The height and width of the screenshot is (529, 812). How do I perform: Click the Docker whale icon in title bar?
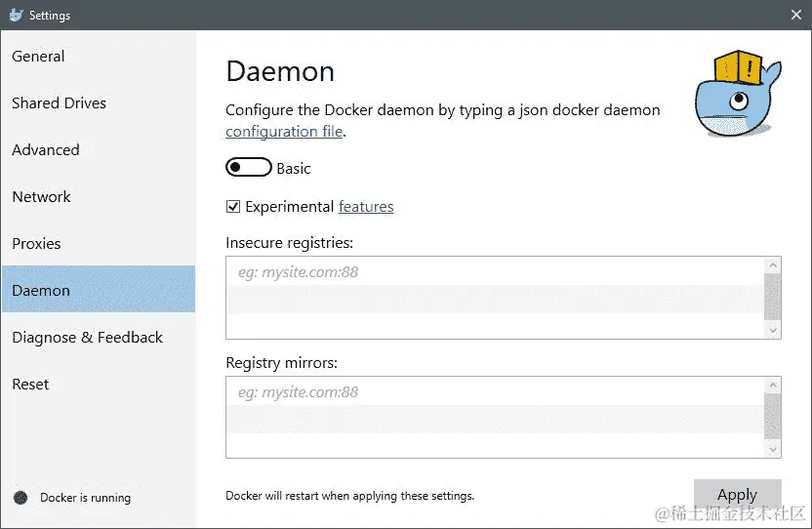(x=16, y=16)
